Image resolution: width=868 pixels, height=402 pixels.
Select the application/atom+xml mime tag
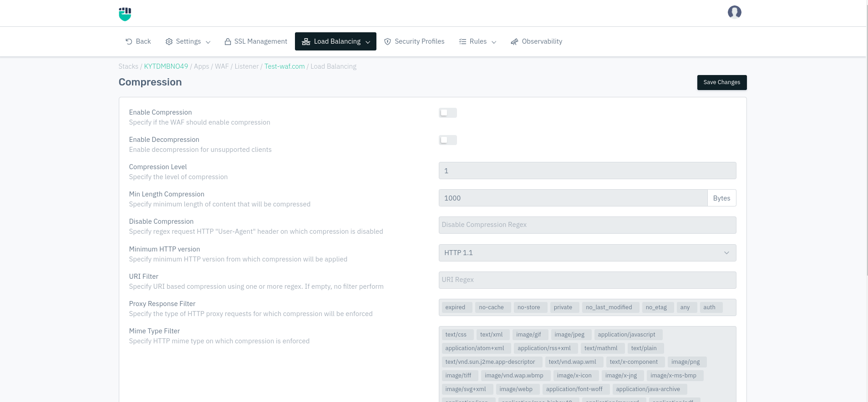(x=477, y=348)
